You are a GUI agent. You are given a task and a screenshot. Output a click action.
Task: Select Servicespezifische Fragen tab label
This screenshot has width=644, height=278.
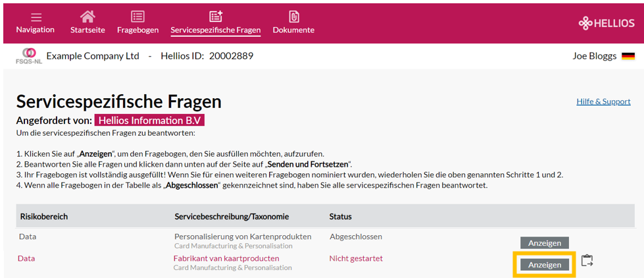click(216, 30)
